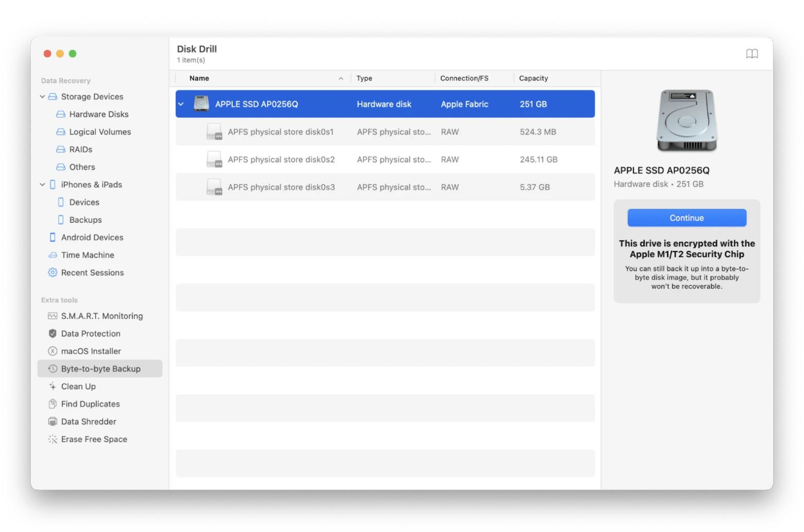Click the Time Machine sidebar icon
The width and height of the screenshot is (804, 532).
tap(53, 255)
